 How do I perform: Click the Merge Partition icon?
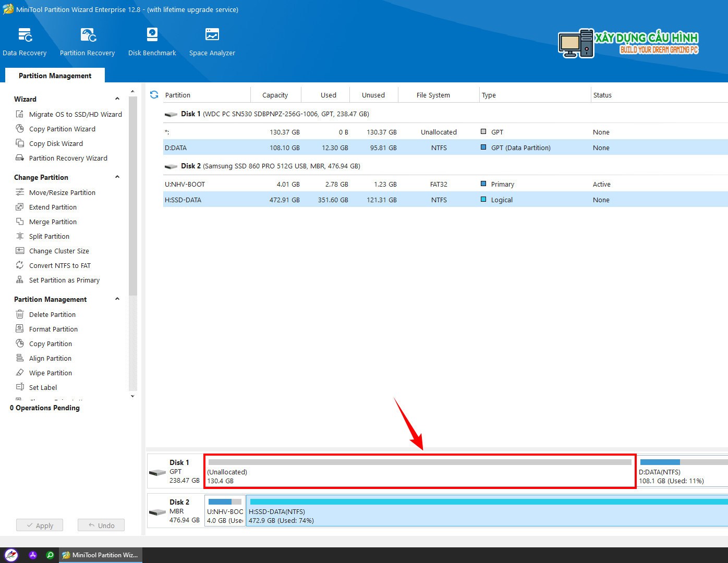pos(20,222)
